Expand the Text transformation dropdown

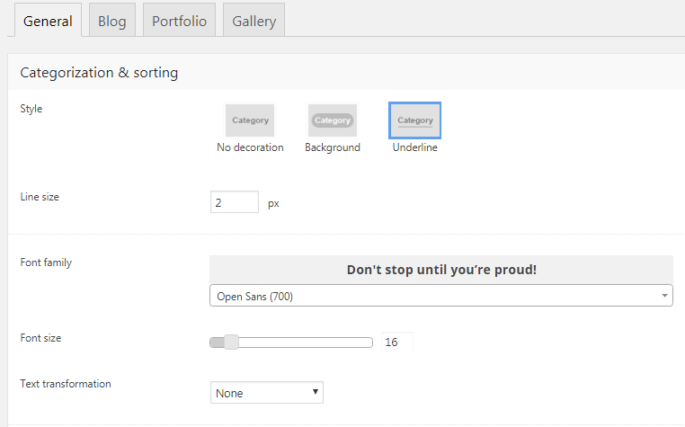click(x=267, y=393)
